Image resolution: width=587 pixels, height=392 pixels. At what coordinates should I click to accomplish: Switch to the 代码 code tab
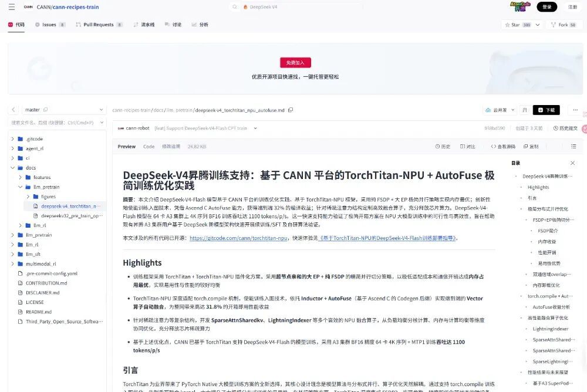[16, 25]
